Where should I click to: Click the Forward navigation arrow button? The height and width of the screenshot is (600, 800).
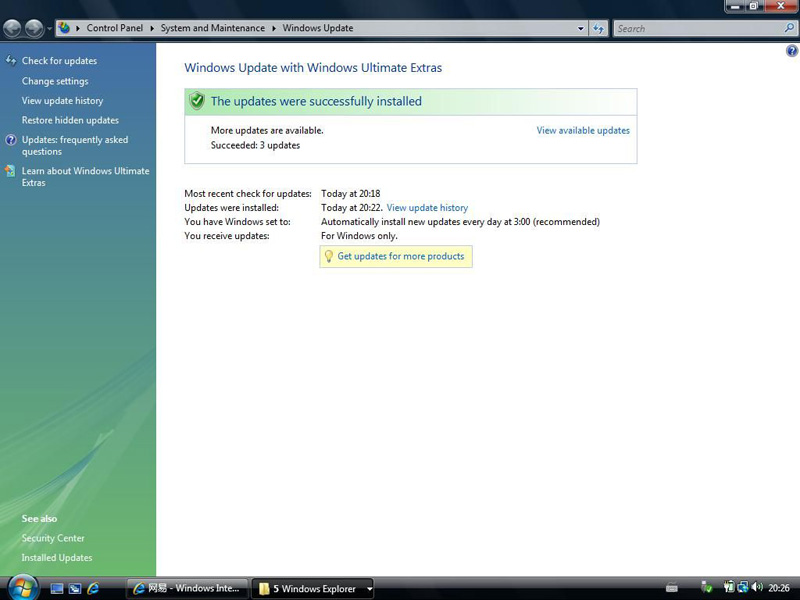[x=34, y=28]
